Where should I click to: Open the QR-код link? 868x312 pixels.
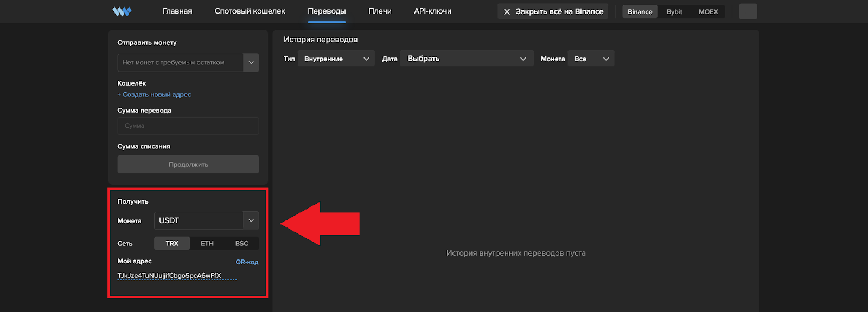[x=247, y=262]
